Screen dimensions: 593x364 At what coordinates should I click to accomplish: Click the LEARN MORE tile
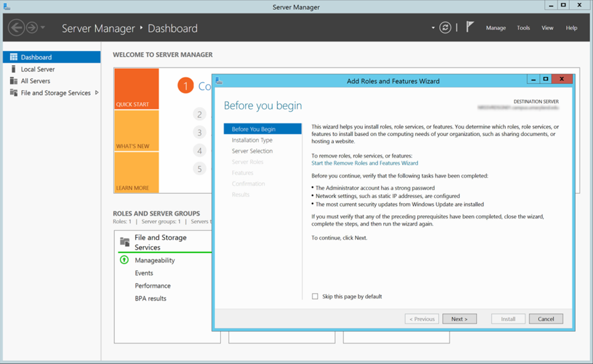[136, 173]
